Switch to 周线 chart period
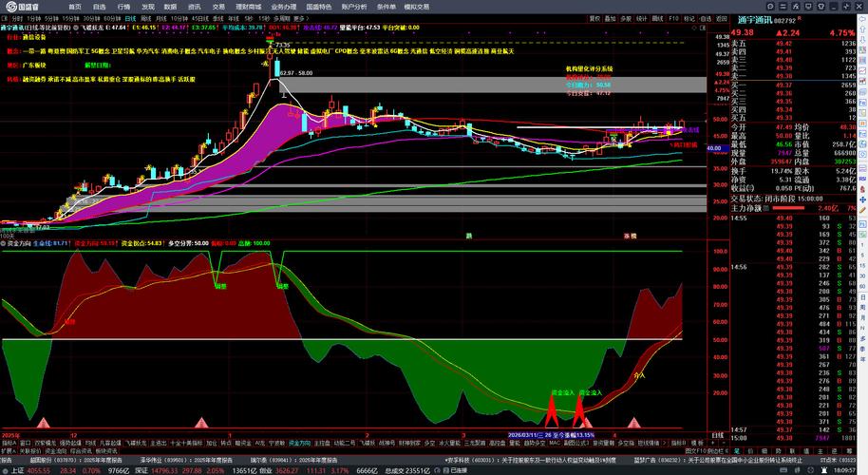This screenshot has width=868, height=475. coord(146,18)
